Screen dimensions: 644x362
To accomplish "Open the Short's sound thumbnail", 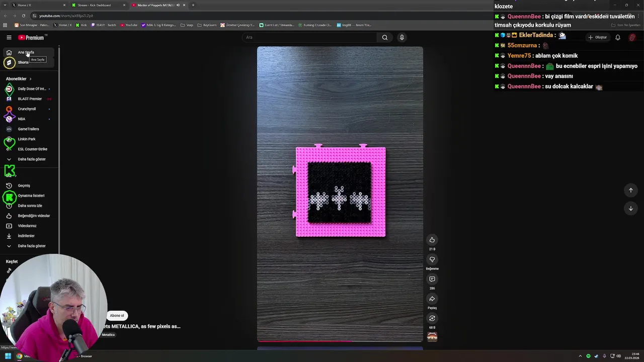I will tap(432, 337).
